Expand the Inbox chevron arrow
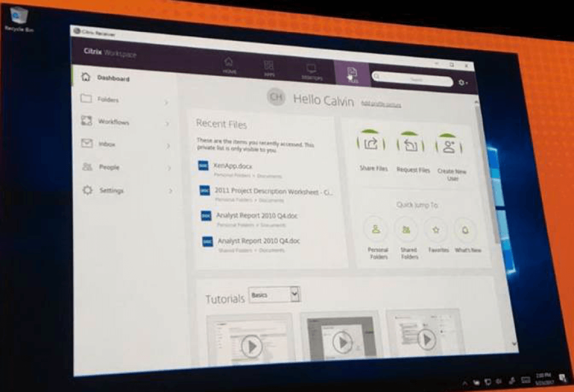 click(168, 146)
